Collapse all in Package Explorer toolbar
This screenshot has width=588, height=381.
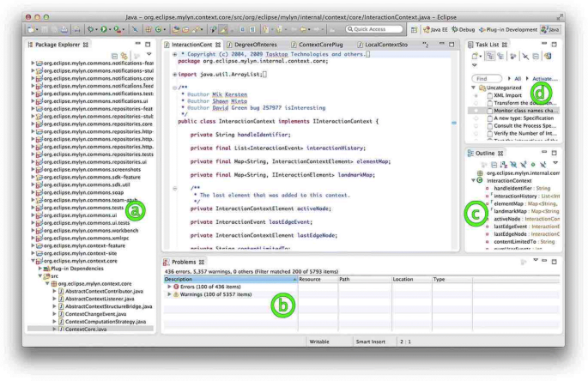click(113, 55)
